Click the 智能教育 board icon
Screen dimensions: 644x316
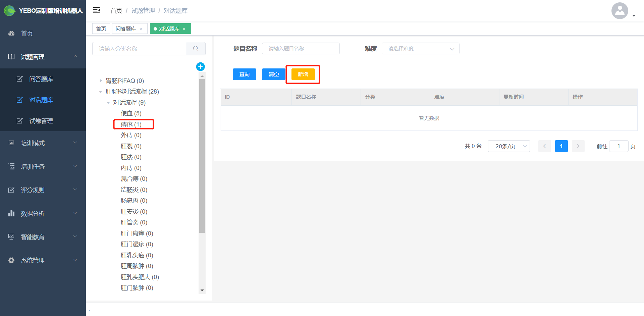11,237
